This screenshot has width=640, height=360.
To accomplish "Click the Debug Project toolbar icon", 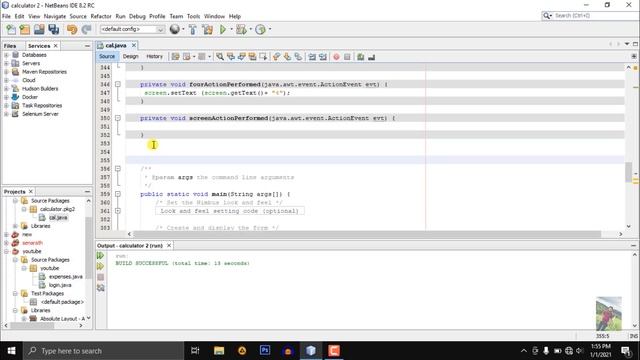I will click(x=241, y=29).
